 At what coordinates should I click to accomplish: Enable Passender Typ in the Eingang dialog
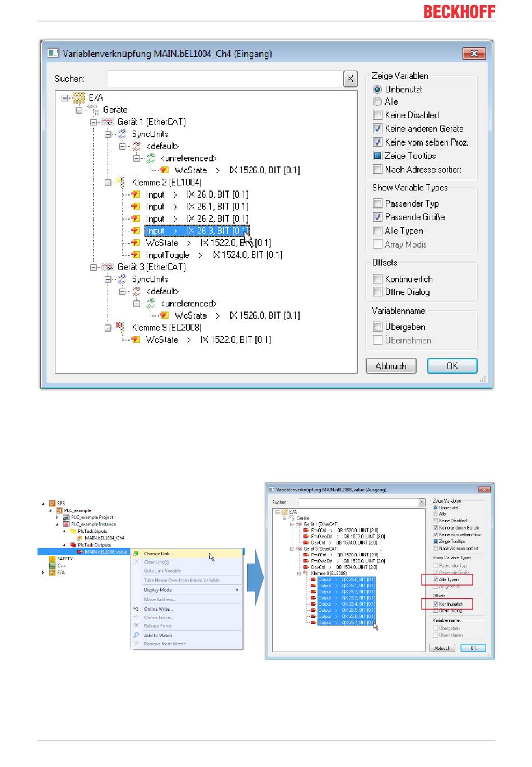coord(377,204)
